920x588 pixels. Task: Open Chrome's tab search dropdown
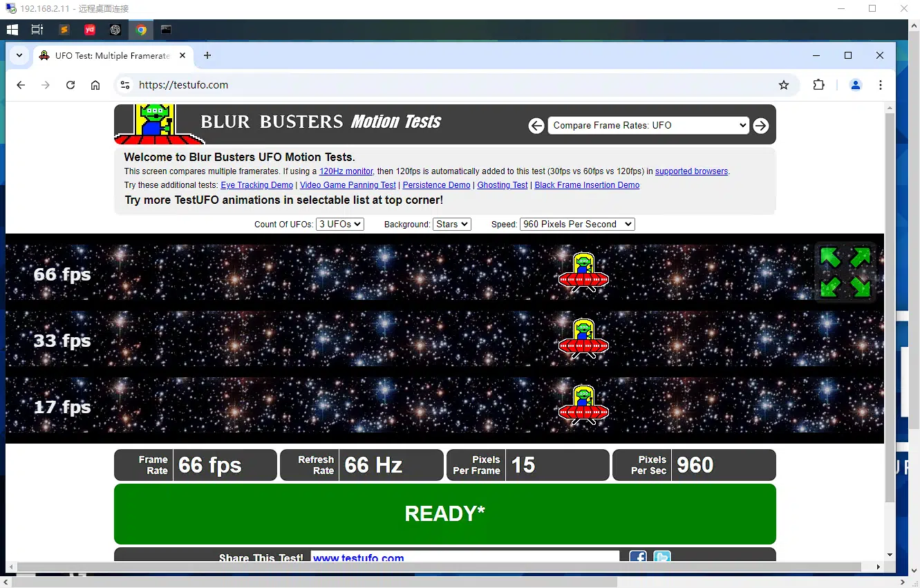click(19, 55)
